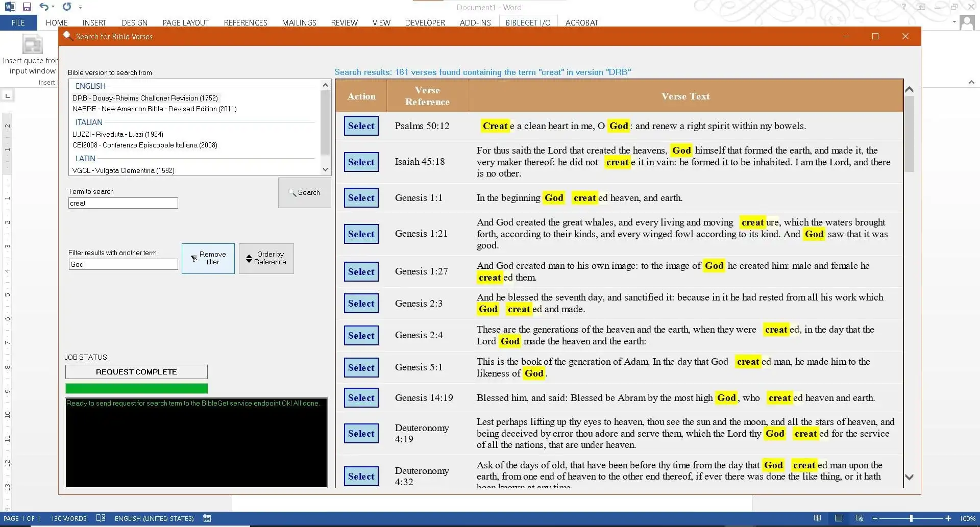Click Select for Isaiah 45:18

point(361,162)
